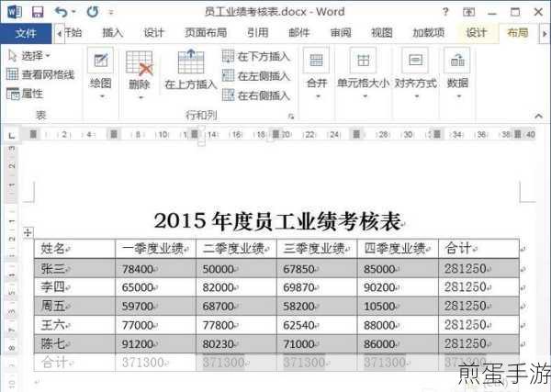Click the table move handle
This screenshot has width=551, height=392.
coord(28,232)
